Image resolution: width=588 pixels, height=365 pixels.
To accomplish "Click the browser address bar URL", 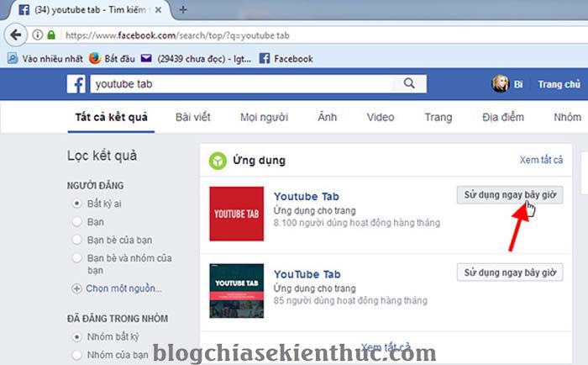I will pyautogui.click(x=177, y=35).
